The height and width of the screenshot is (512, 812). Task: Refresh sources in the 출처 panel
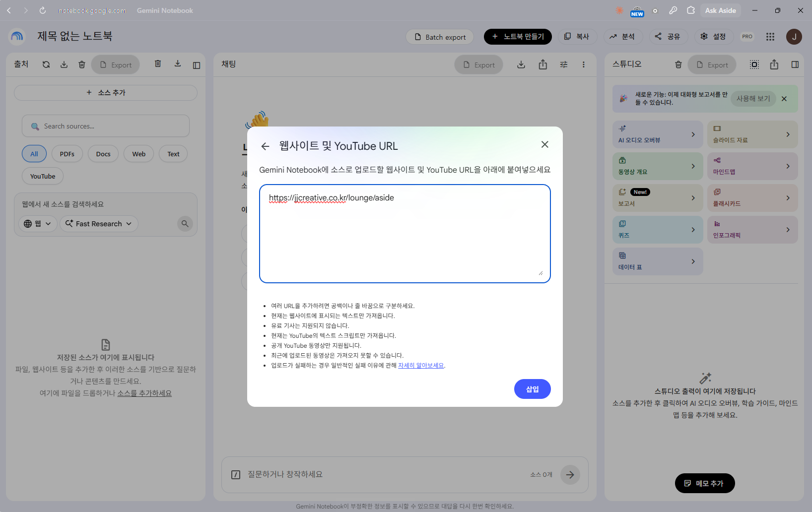coord(46,64)
